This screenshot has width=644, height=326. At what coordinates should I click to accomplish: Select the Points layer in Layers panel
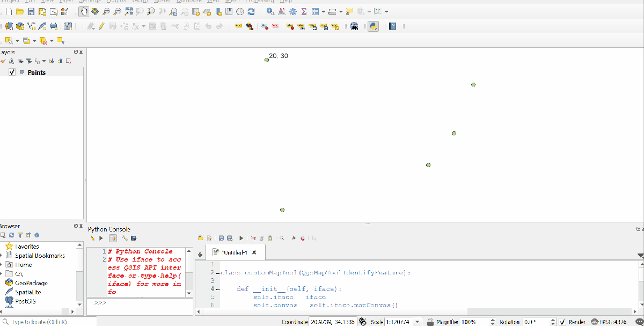pos(36,72)
